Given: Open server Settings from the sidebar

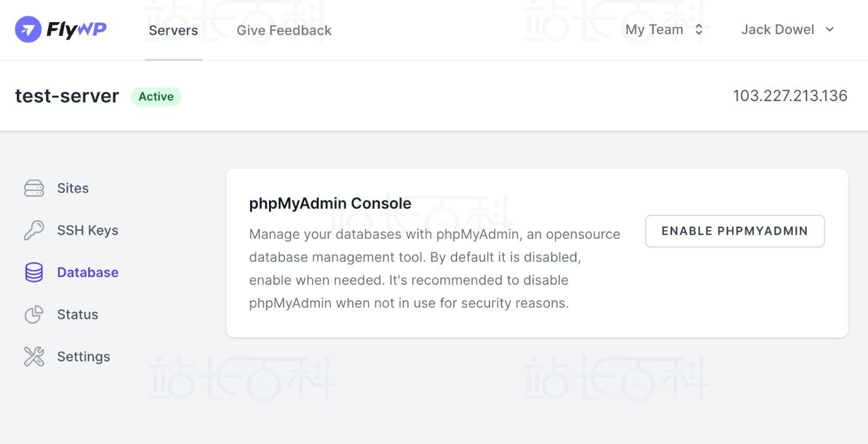Looking at the screenshot, I should pos(83,357).
